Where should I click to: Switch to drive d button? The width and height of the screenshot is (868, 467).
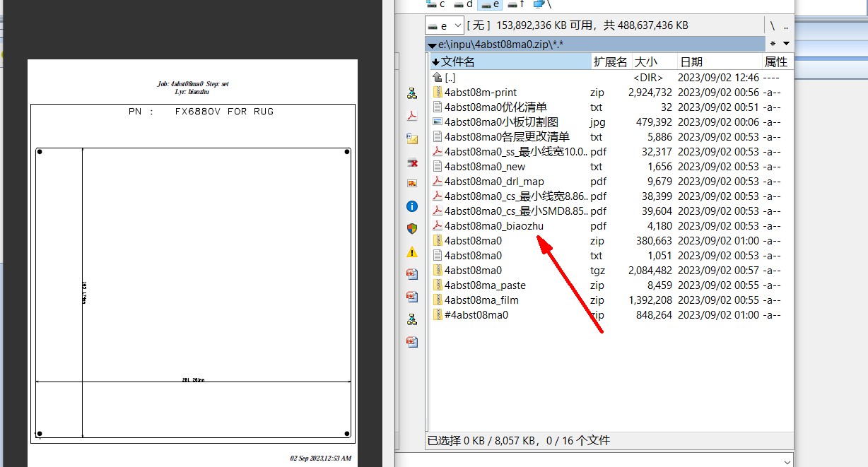[463, 4]
